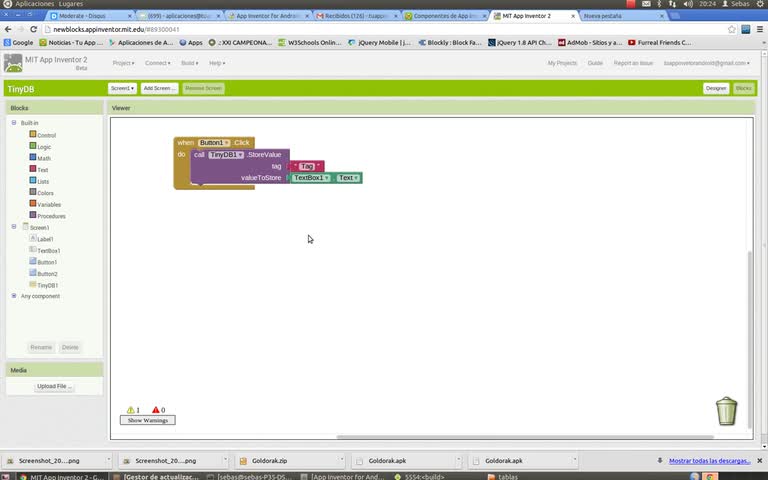
Task: Switch to Designer view
Action: 716,88
